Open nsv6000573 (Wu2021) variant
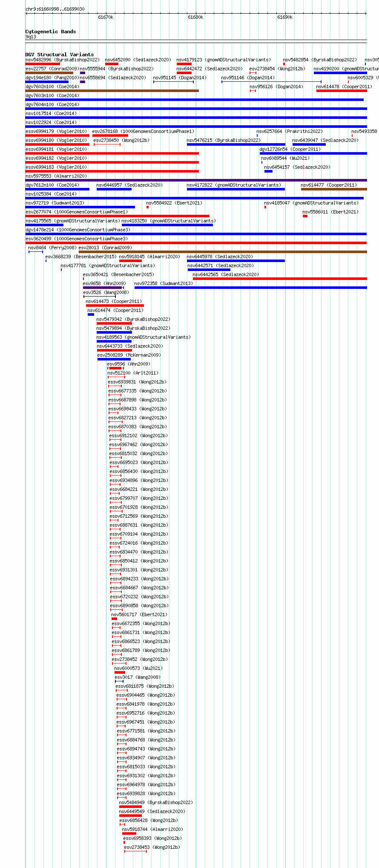Viewport: 379px width, 868px height. [x=138, y=669]
